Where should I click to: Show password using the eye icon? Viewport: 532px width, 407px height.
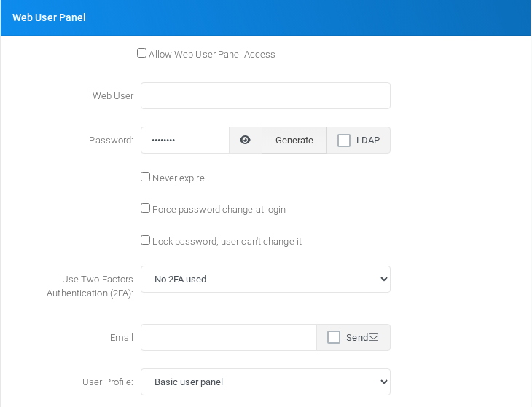point(245,140)
